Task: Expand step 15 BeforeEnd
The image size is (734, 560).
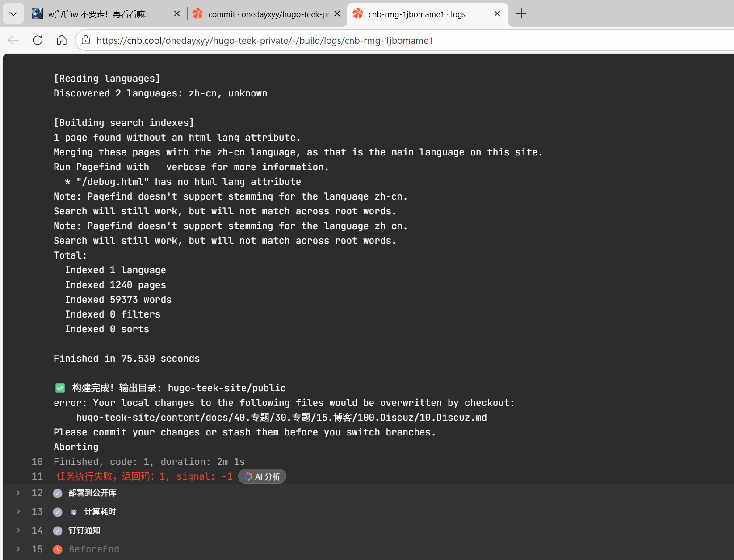Action: pyautogui.click(x=18, y=549)
